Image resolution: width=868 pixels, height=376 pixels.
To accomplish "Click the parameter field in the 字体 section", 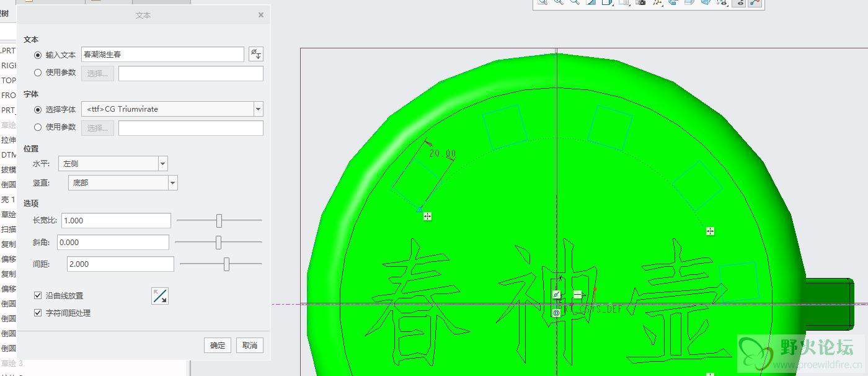I will (x=191, y=128).
